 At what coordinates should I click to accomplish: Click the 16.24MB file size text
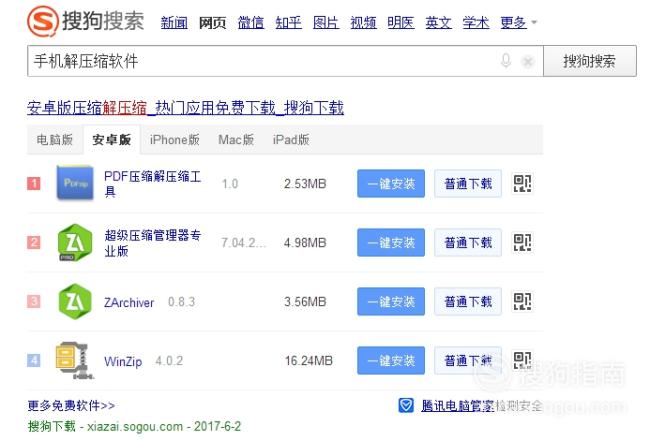coord(309,361)
